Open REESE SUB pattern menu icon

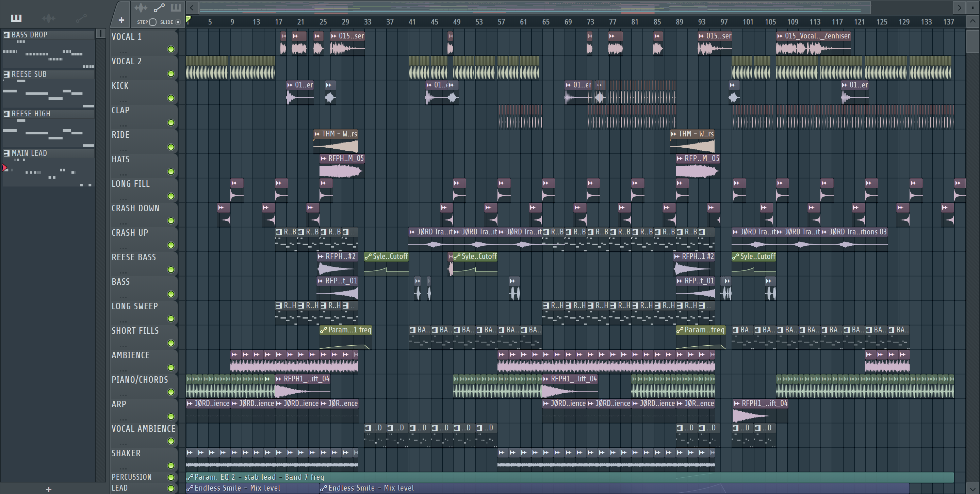click(6, 74)
